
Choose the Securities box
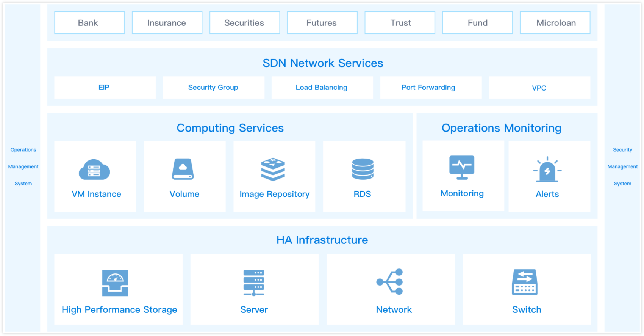point(245,23)
